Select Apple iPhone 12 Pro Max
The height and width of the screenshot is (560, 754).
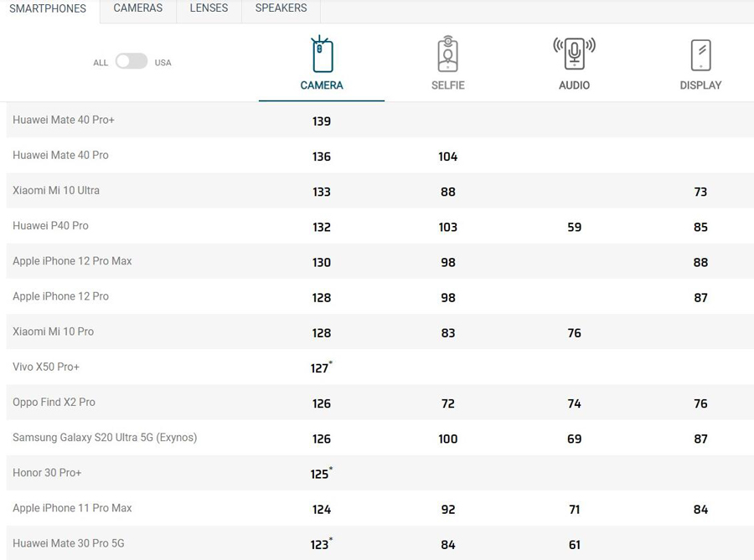click(x=72, y=261)
